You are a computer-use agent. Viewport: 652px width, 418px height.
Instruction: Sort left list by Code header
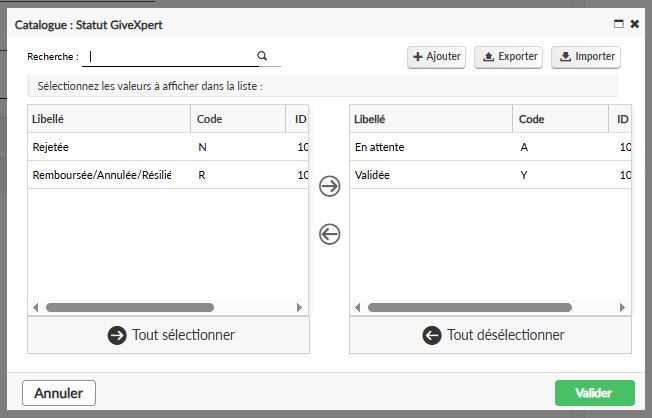237,119
